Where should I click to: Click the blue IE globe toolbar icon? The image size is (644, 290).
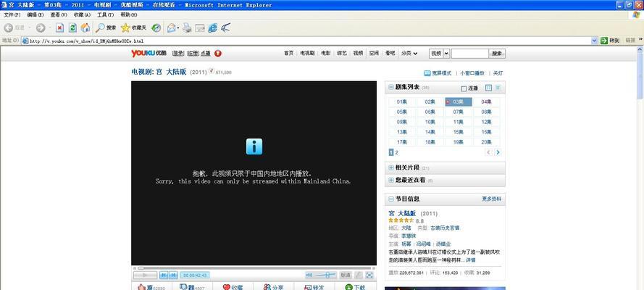pyautogui.click(x=212, y=28)
